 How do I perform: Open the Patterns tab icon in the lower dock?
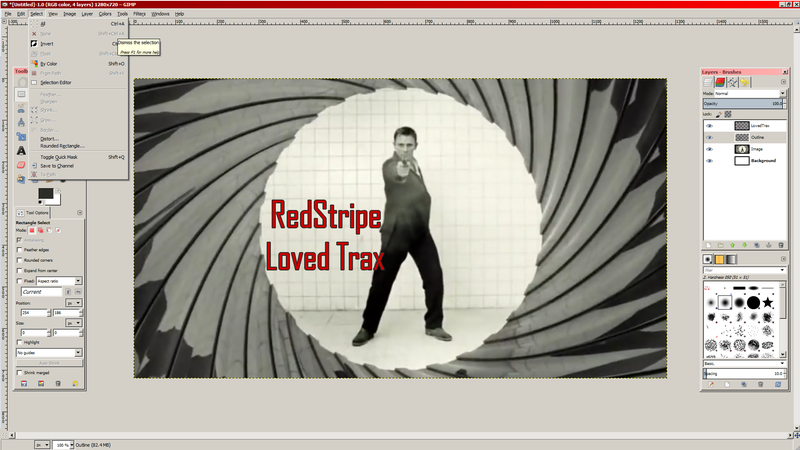coord(719,259)
